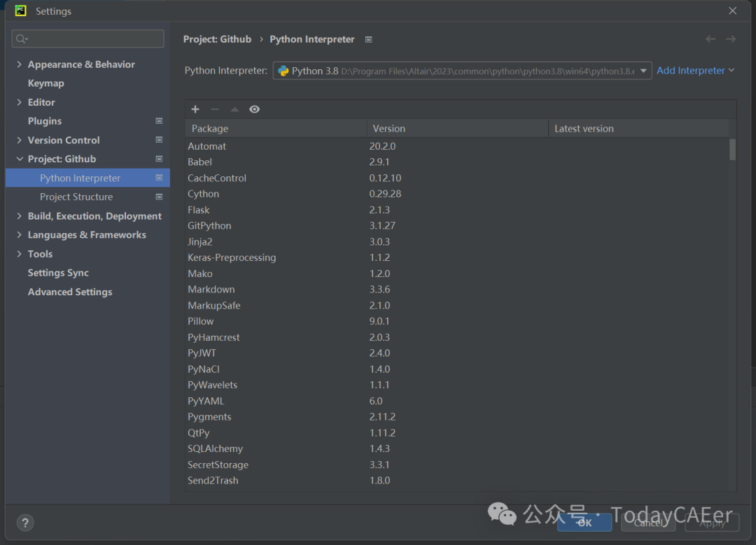Click the marker icon next to the Python Interpreter breadcrumb
756x545 pixels.
tap(369, 39)
